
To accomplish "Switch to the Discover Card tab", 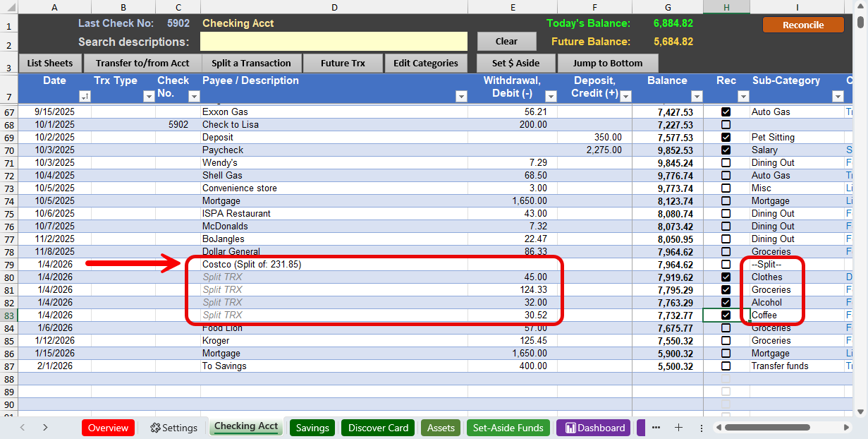I will tap(378, 428).
